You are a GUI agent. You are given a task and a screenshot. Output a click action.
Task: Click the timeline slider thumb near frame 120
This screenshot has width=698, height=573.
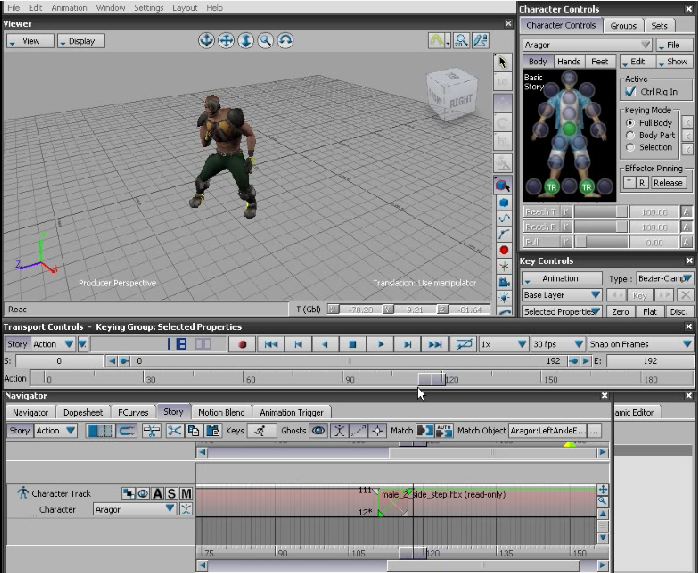(x=432, y=379)
